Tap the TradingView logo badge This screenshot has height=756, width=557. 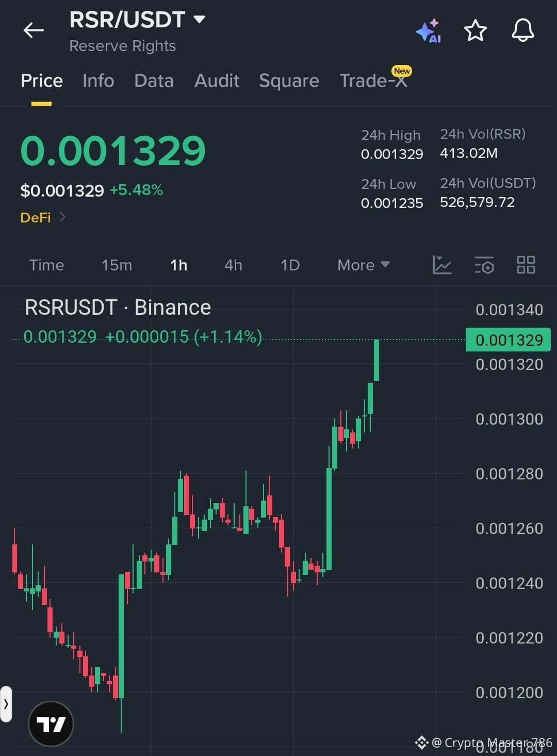[x=51, y=723]
